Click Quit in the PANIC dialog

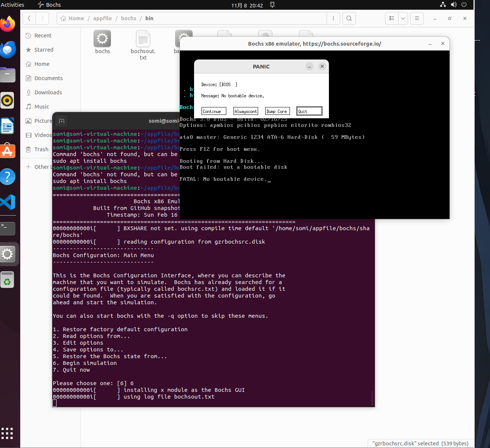pyautogui.click(x=309, y=111)
